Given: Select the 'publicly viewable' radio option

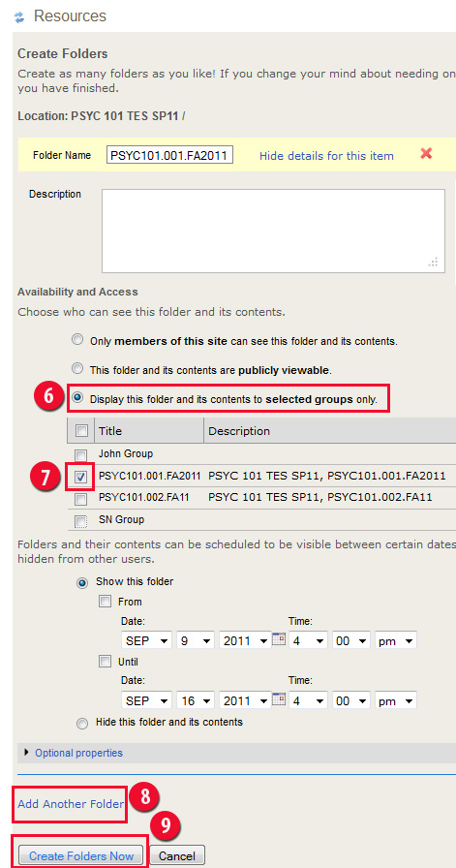Looking at the screenshot, I should click(78, 368).
